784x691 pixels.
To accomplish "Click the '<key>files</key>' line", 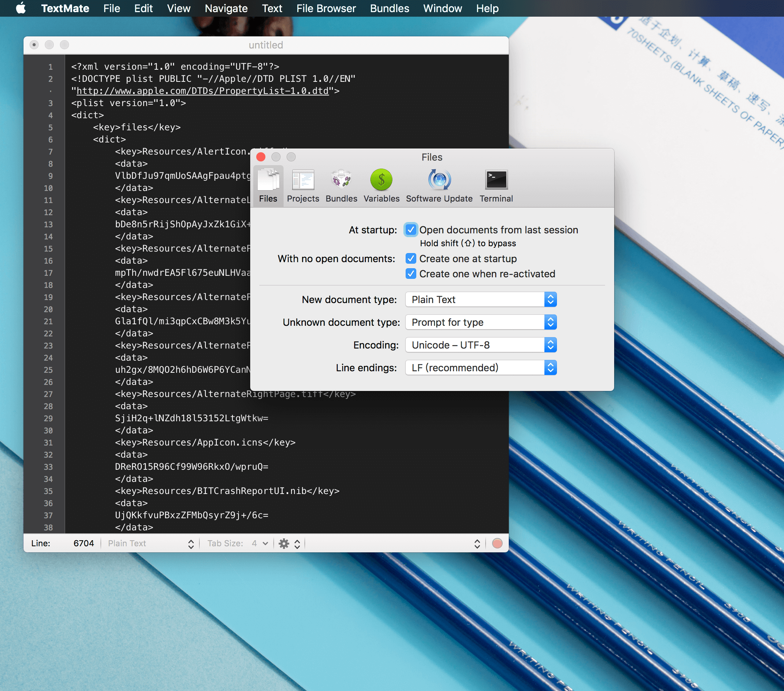I will (136, 127).
